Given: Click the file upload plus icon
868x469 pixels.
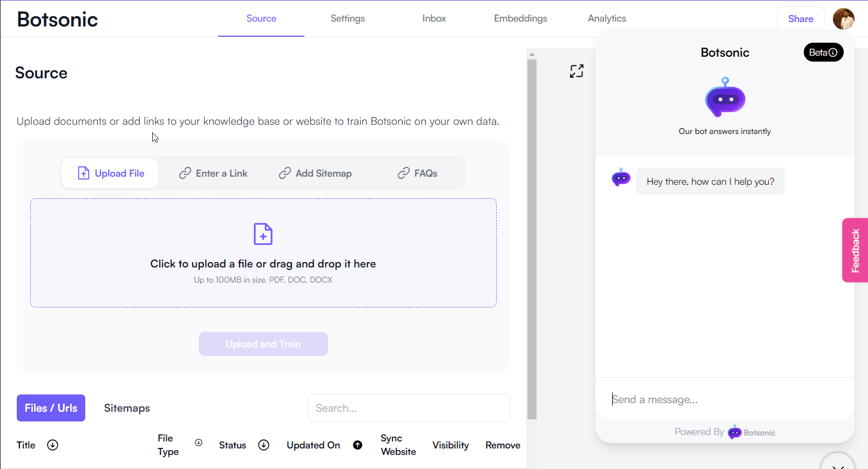Looking at the screenshot, I should coord(263,234).
